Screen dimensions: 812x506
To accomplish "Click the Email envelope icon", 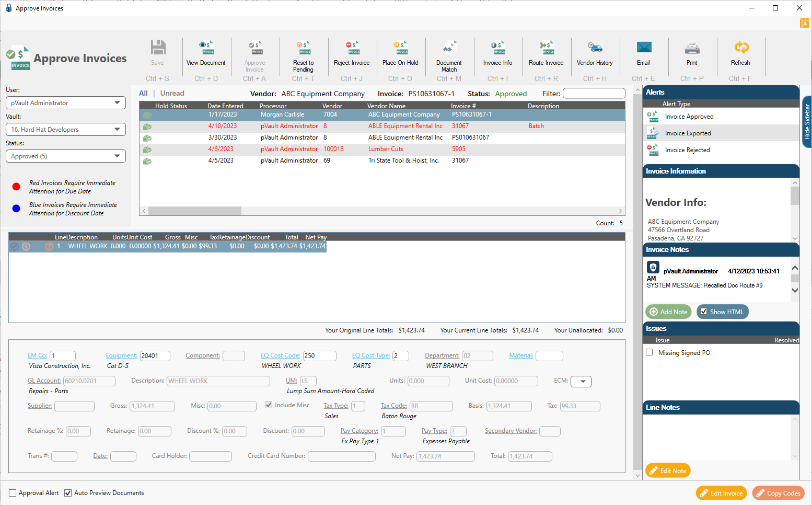I will 644,48.
